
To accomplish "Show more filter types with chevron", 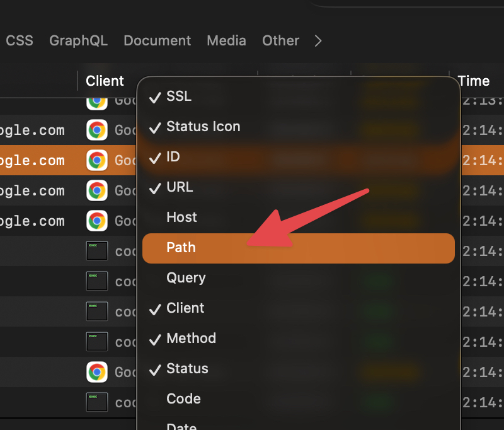I will click(x=318, y=41).
